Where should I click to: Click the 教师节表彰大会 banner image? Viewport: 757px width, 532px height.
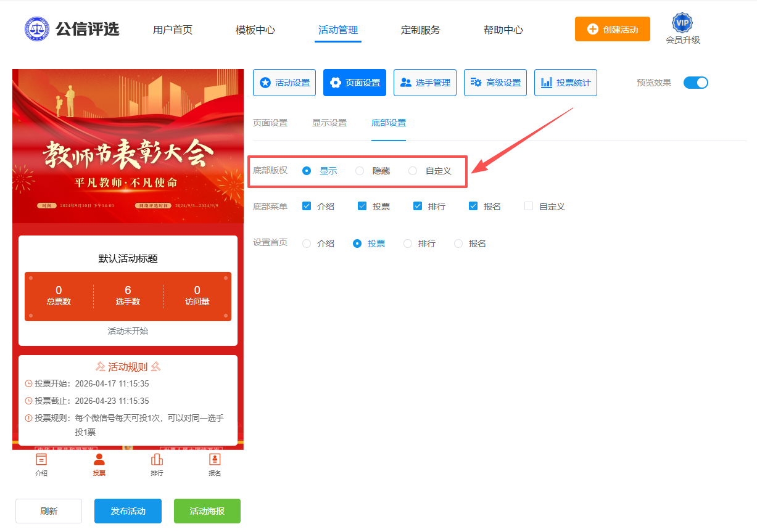point(128,146)
